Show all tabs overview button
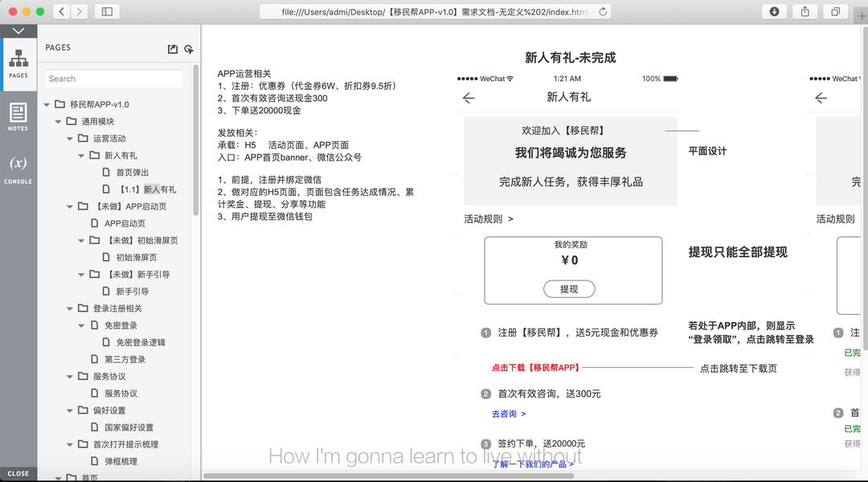This screenshot has width=868, height=482. 835,11
